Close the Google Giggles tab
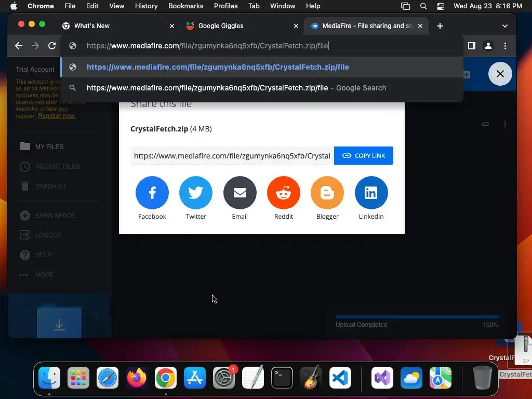This screenshot has height=399, width=532. pos(296,26)
